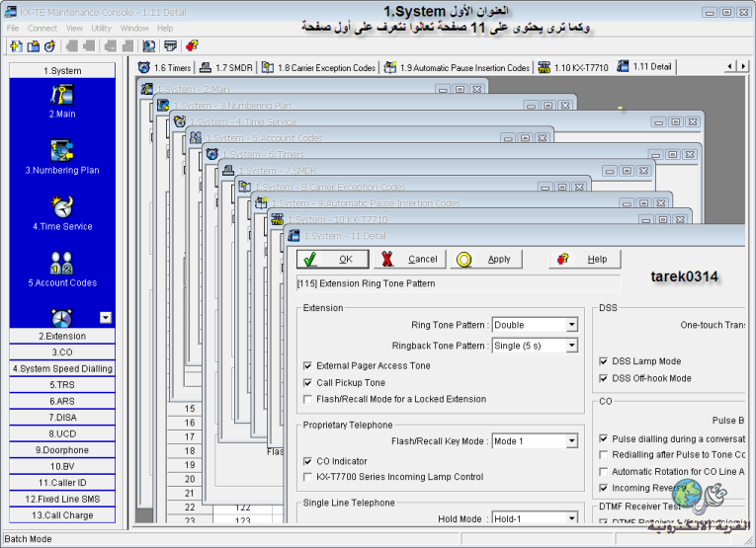
Task: Click the 1.8 Carrier Exception Codes tab icon
Action: click(x=268, y=67)
